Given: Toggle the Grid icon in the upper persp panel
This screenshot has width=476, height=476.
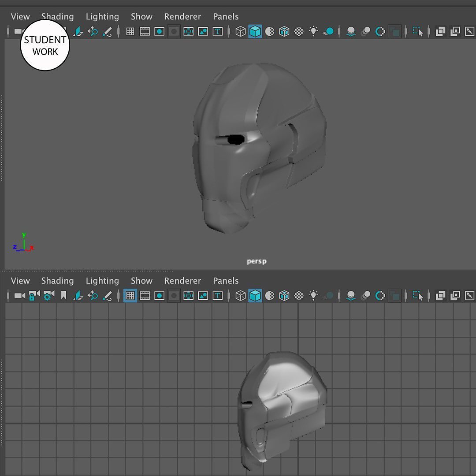Looking at the screenshot, I should 130,32.
